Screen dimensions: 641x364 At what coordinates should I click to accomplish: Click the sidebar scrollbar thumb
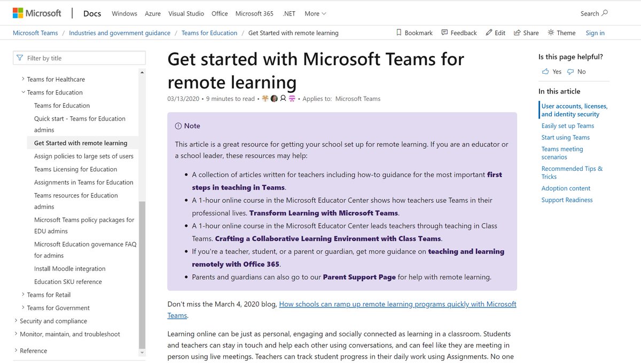click(x=142, y=274)
